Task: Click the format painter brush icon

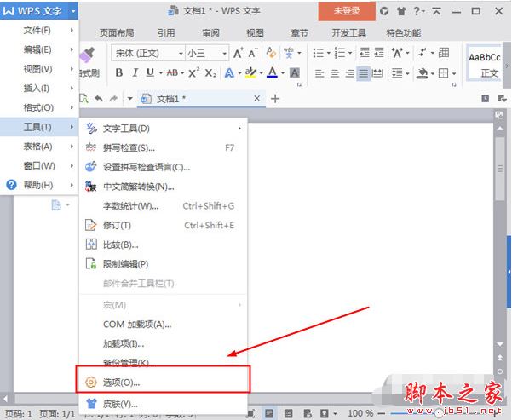Action: (88, 55)
